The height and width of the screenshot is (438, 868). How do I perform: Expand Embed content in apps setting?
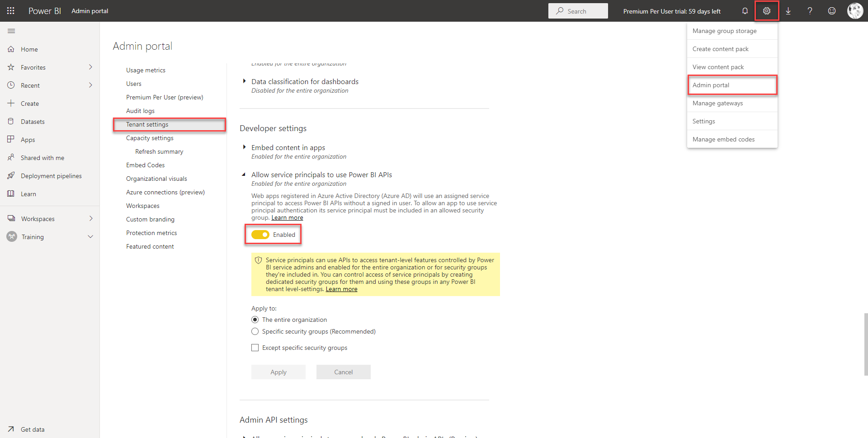point(244,147)
